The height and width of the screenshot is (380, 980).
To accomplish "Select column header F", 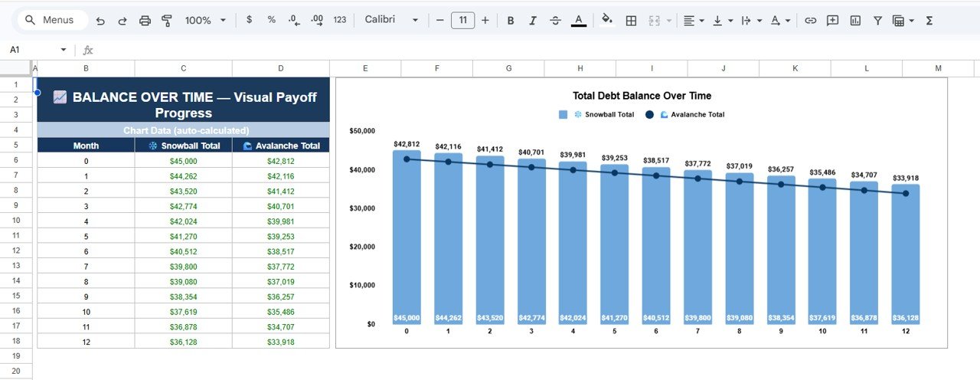I will point(436,69).
